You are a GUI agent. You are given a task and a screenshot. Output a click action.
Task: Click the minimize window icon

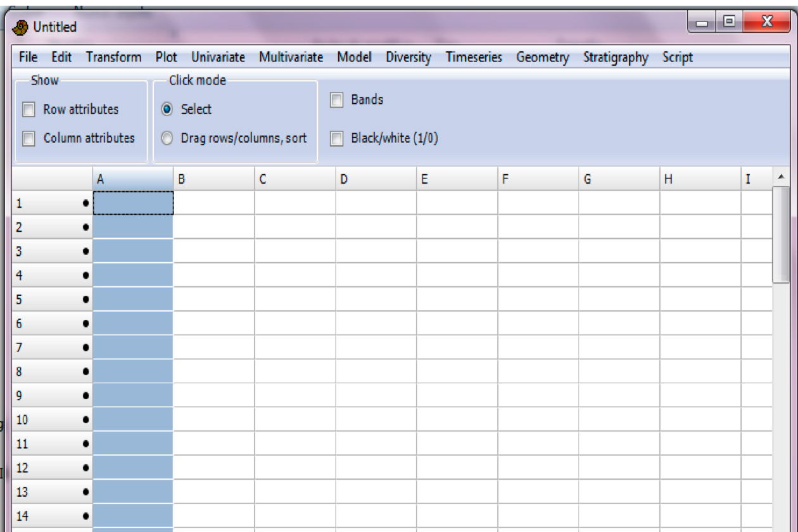(x=702, y=23)
